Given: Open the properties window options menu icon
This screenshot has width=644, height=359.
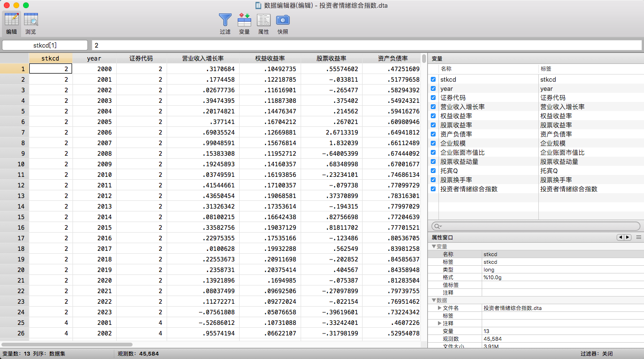Looking at the screenshot, I should pos(639,237).
